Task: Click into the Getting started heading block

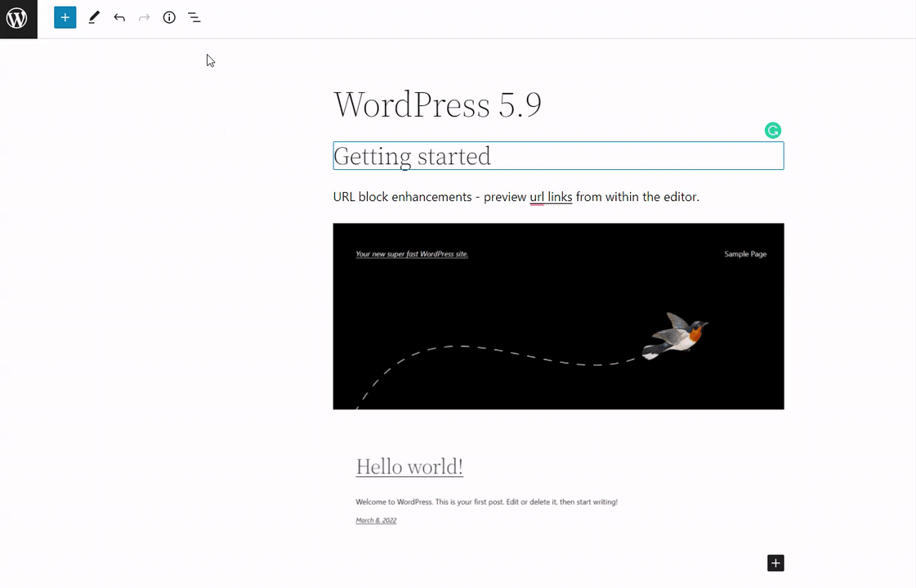Action: coord(558,156)
